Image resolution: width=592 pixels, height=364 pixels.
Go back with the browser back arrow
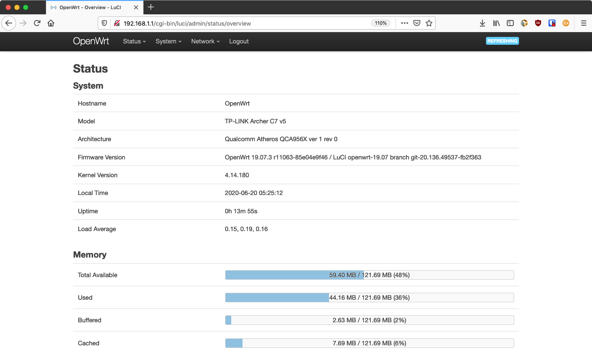[x=9, y=23]
